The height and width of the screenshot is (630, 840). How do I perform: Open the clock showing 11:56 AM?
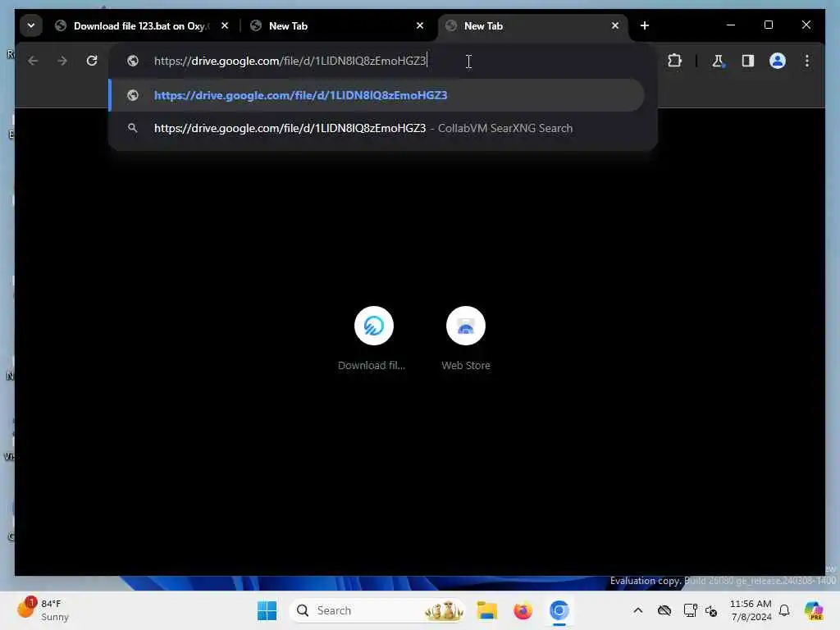pos(751,610)
